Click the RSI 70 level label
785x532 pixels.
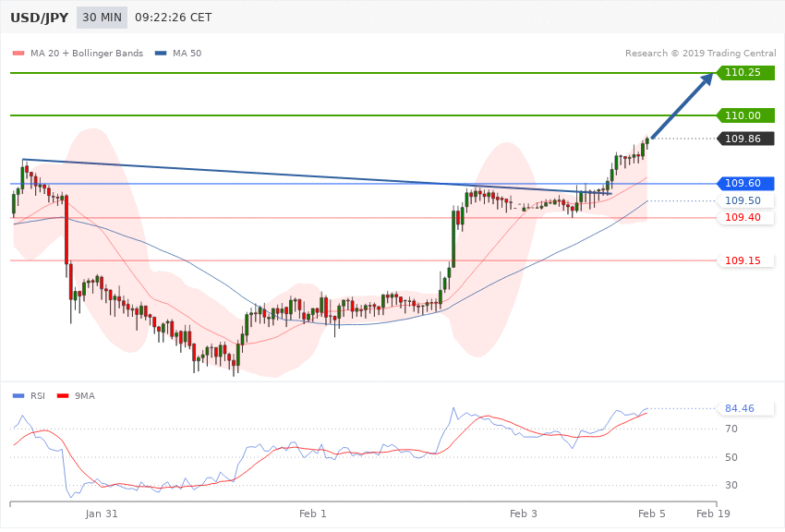point(731,429)
